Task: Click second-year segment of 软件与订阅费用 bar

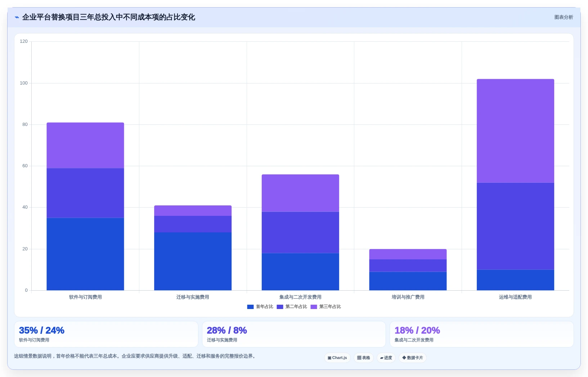Action: [85, 193]
